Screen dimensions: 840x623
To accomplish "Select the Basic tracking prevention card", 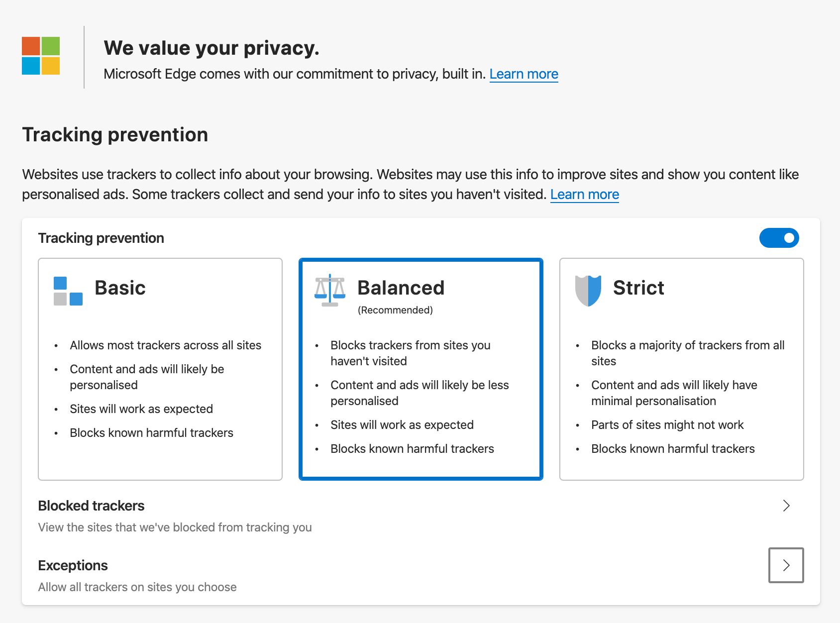I will 160,369.
